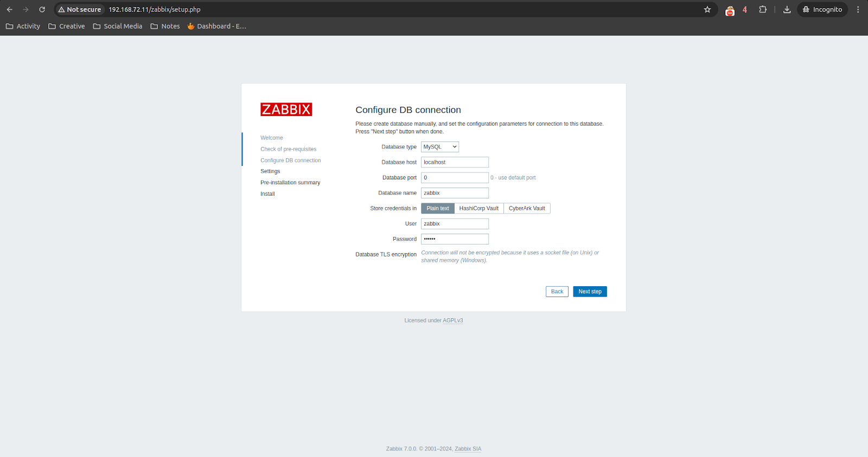Screen dimensions: 868x457
Task: Open the AGPLv3 license link
Action: point(453,320)
